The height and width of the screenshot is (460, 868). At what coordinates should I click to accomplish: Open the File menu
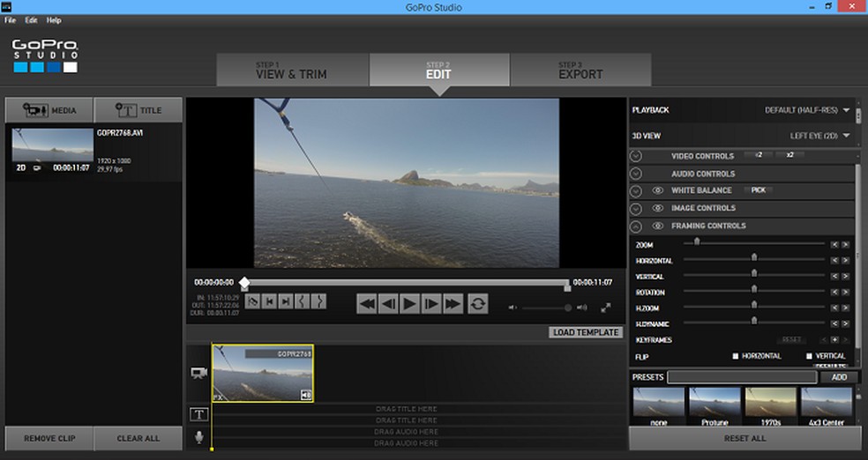point(11,20)
